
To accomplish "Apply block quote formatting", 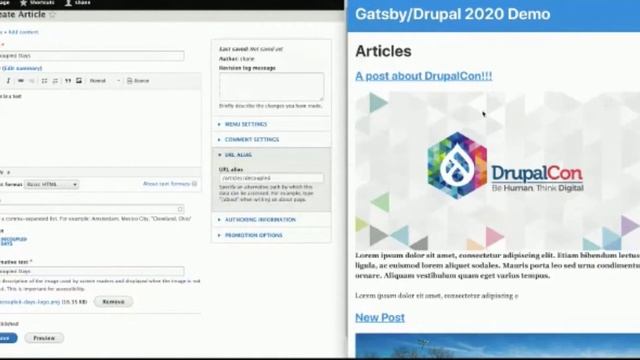I will click(68, 81).
